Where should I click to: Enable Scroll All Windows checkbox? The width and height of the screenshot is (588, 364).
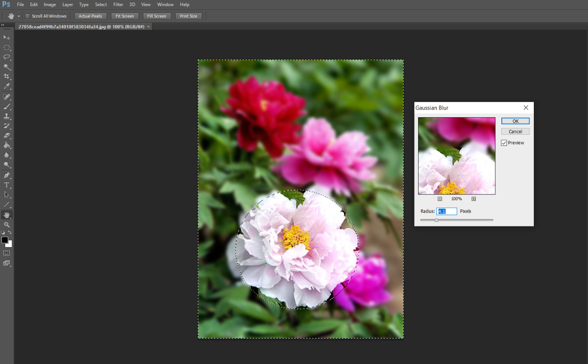point(28,16)
